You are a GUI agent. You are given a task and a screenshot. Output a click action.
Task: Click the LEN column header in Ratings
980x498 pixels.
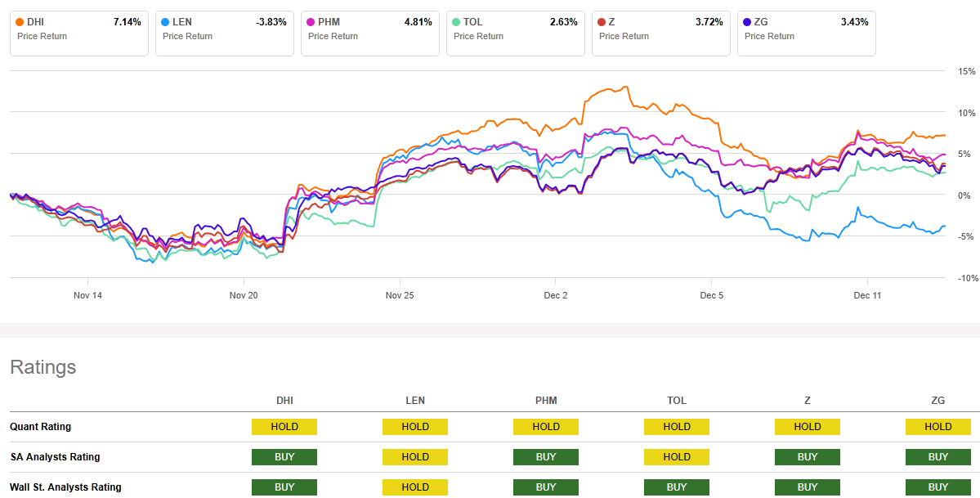(415, 401)
